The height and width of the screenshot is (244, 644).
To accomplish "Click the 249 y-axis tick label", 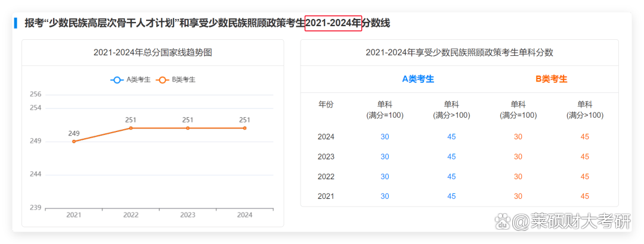I will [x=36, y=141].
